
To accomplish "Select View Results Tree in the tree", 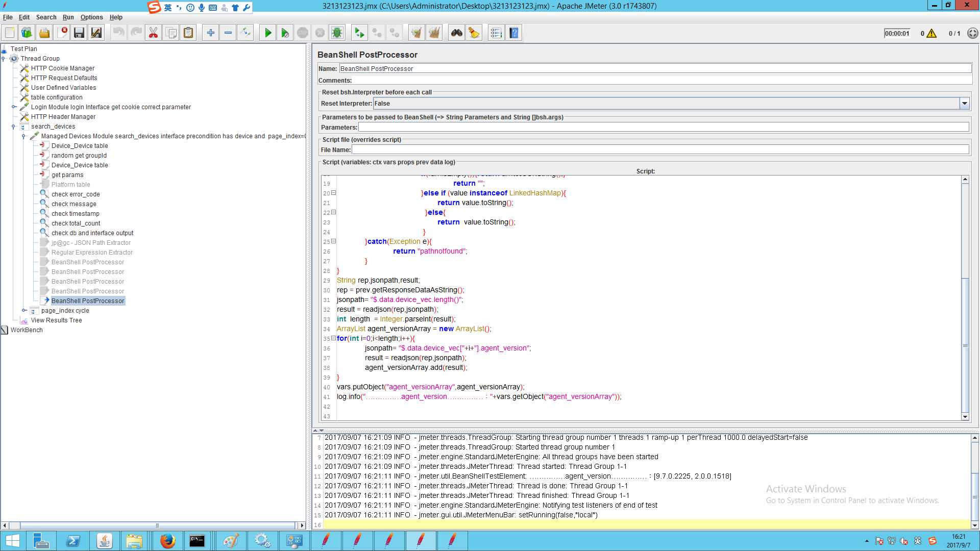I will click(56, 320).
